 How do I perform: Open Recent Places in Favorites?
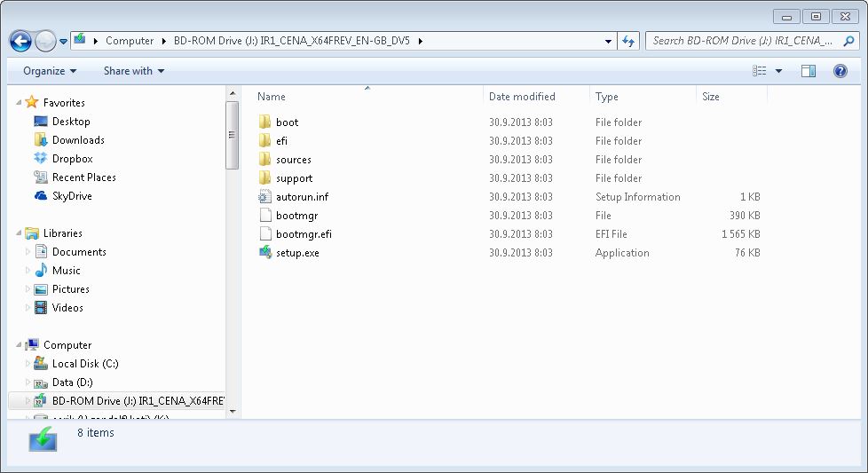point(84,177)
